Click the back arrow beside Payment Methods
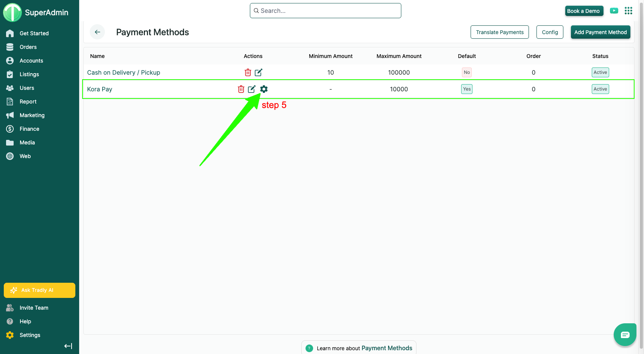Viewport: 644px width, 354px height. pos(97,32)
